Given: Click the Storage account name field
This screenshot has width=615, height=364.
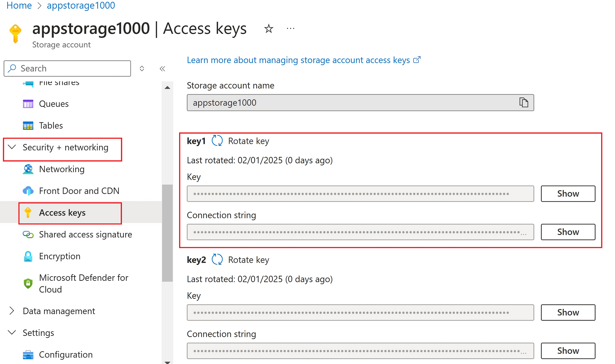Looking at the screenshot, I should pyautogui.click(x=360, y=102).
